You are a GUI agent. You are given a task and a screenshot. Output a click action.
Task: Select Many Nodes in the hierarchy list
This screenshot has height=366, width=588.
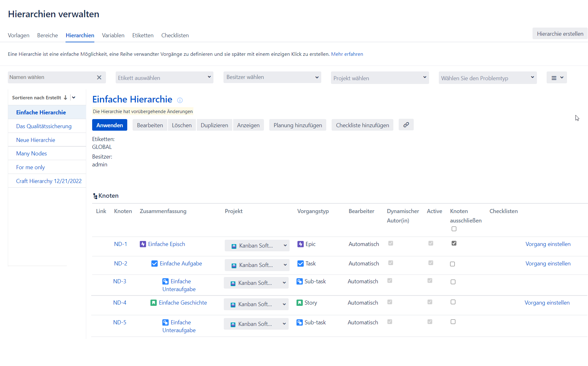coord(31,154)
